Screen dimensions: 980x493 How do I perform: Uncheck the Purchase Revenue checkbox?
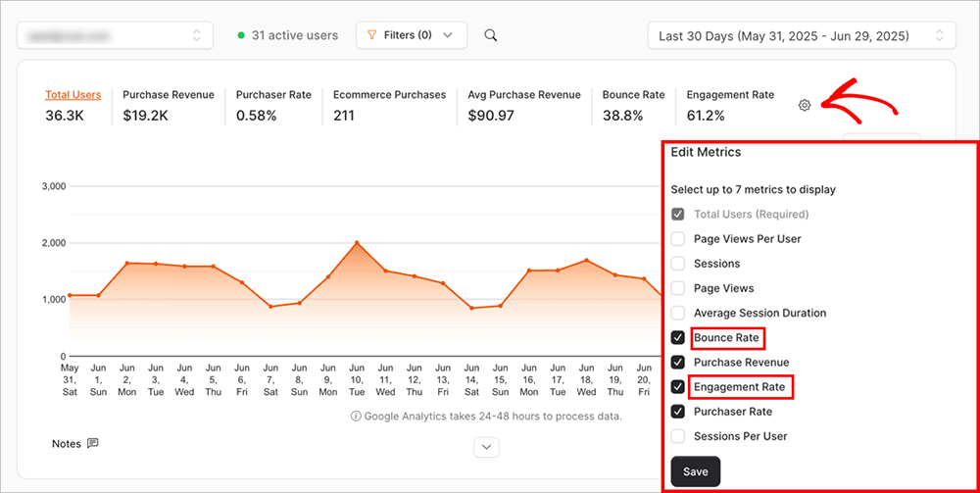click(x=677, y=363)
